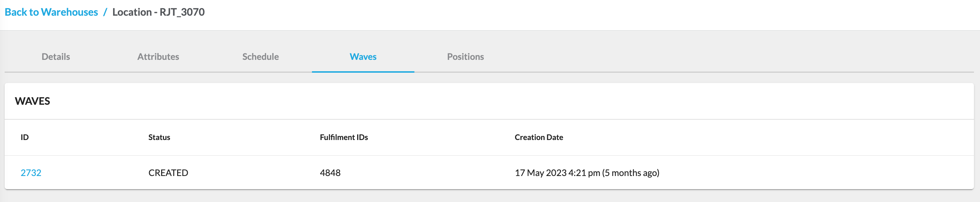The height and width of the screenshot is (202, 980).
Task: Open the Attributes tab
Action: coord(158,57)
